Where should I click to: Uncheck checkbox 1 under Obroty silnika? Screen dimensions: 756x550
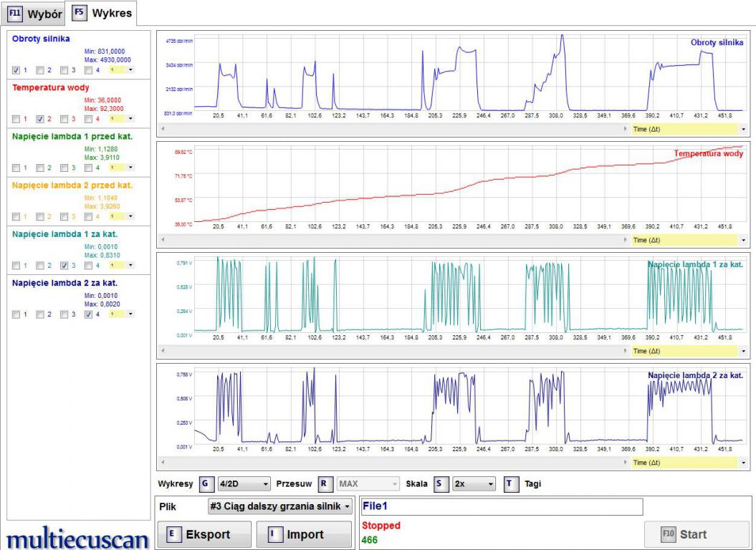(16, 70)
